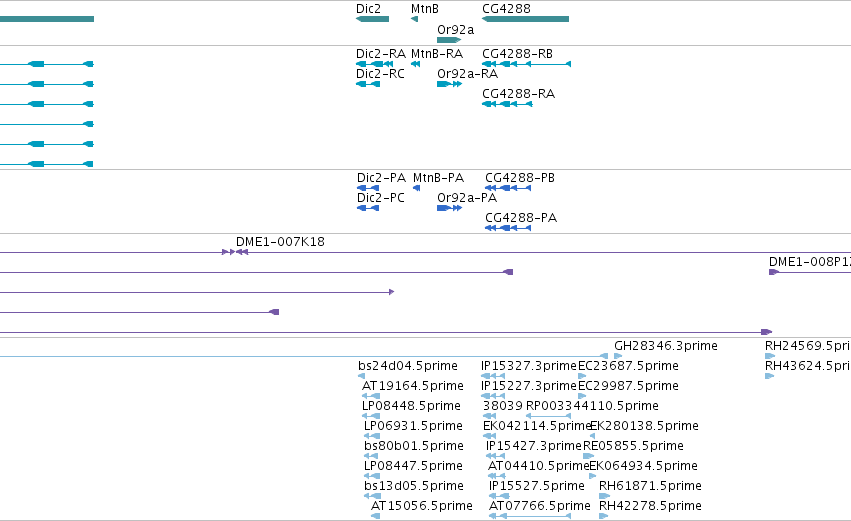The image size is (851, 521).
Task: Click the CG4288-PB protein label
Action: [x=519, y=178]
